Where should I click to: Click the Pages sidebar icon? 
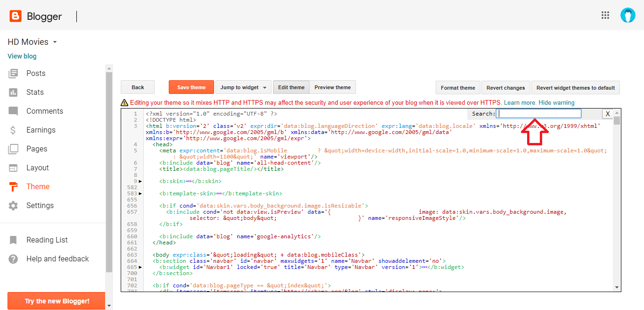coord(13,149)
